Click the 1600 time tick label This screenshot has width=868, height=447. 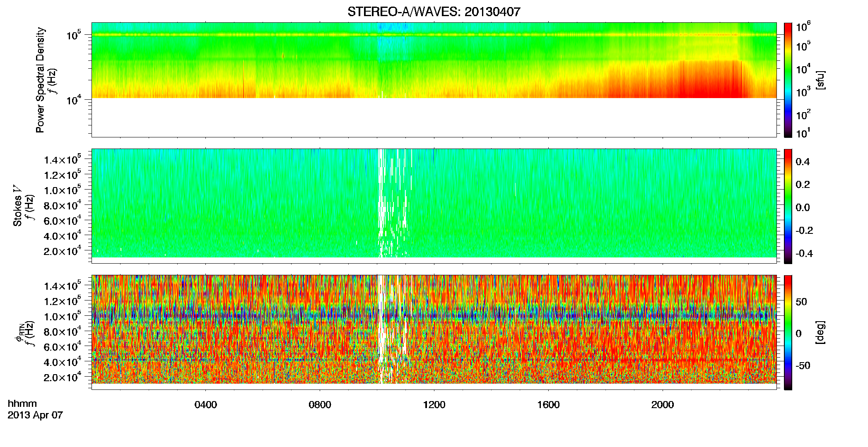tap(548, 404)
